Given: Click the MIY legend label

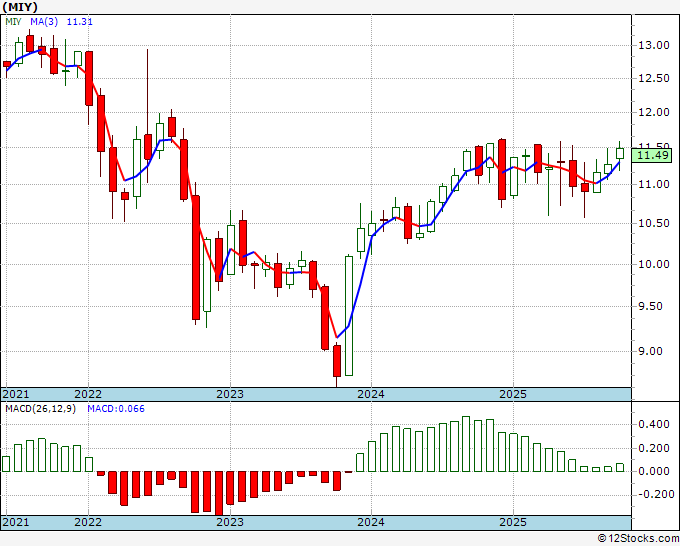Looking at the screenshot, I should 13,21.
